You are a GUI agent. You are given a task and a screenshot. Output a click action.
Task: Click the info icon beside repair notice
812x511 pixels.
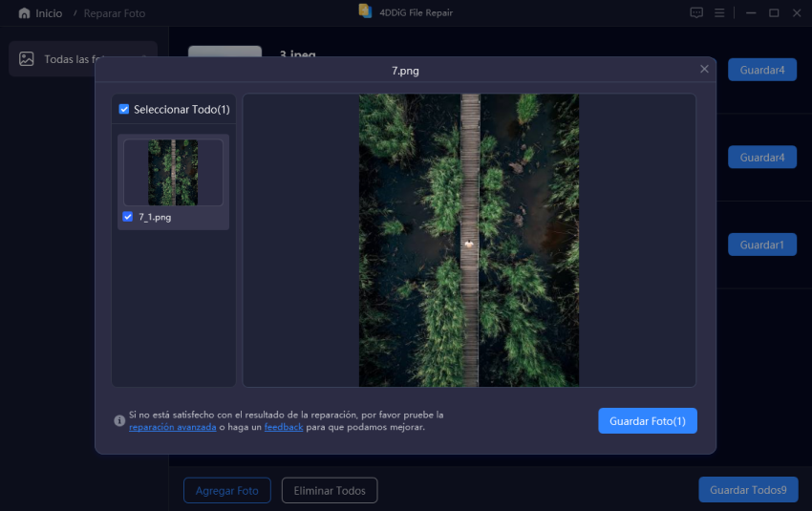[x=119, y=420]
